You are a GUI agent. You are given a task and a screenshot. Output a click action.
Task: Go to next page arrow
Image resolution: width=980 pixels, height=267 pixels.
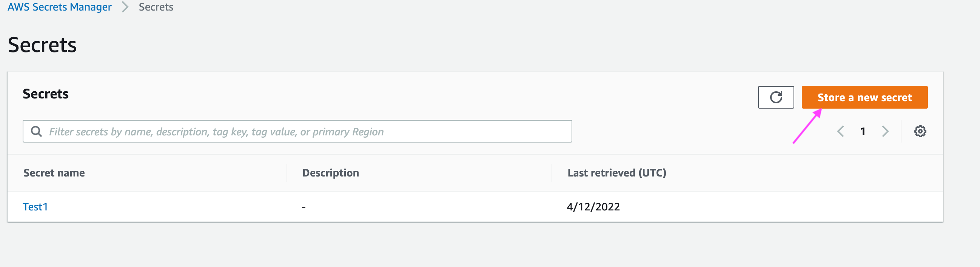[x=885, y=131]
